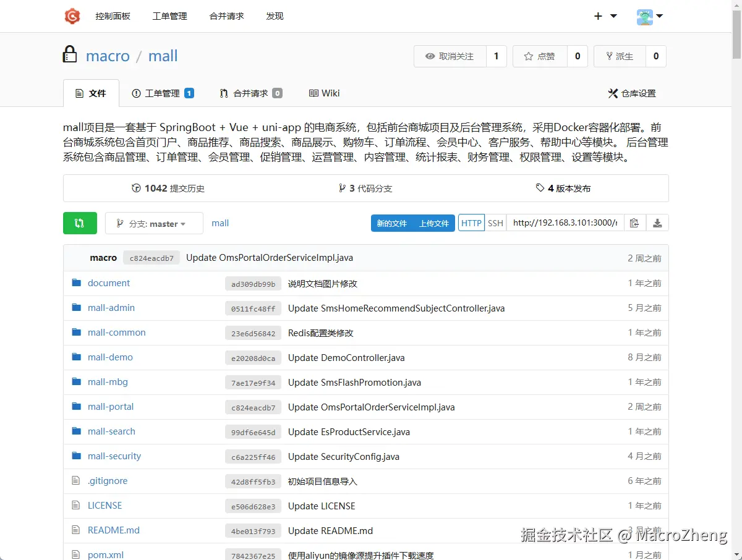Fork the repository with 派生 button
The width and height of the screenshot is (742, 560).
[620, 56]
